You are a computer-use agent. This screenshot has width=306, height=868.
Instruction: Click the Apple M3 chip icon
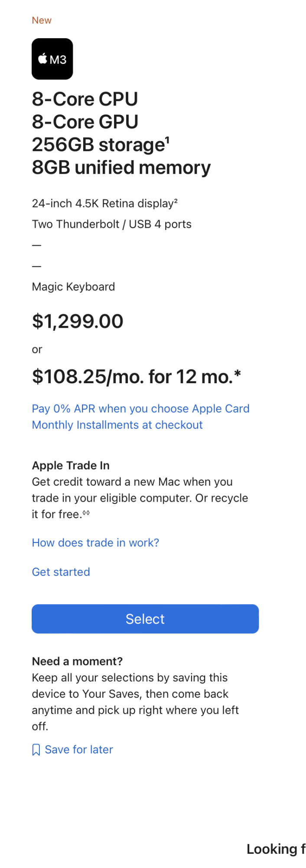[52, 59]
